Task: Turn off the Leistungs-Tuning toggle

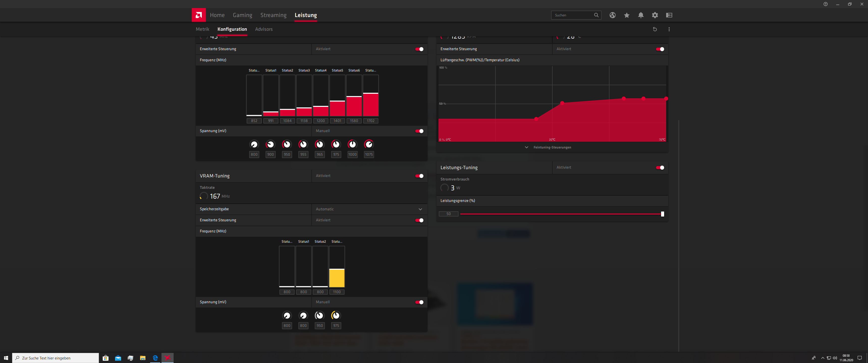Action: [660, 167]
